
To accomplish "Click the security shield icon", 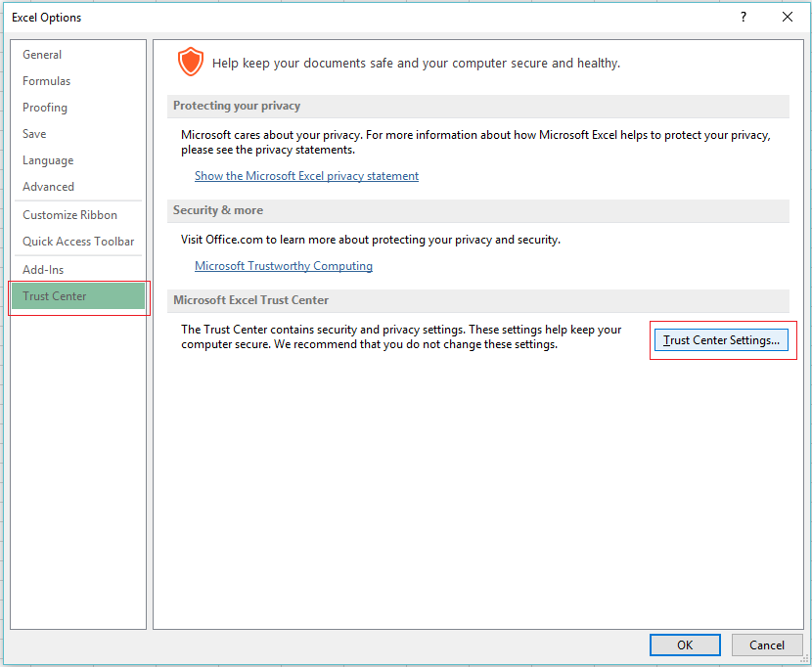I will click(191, 61).
